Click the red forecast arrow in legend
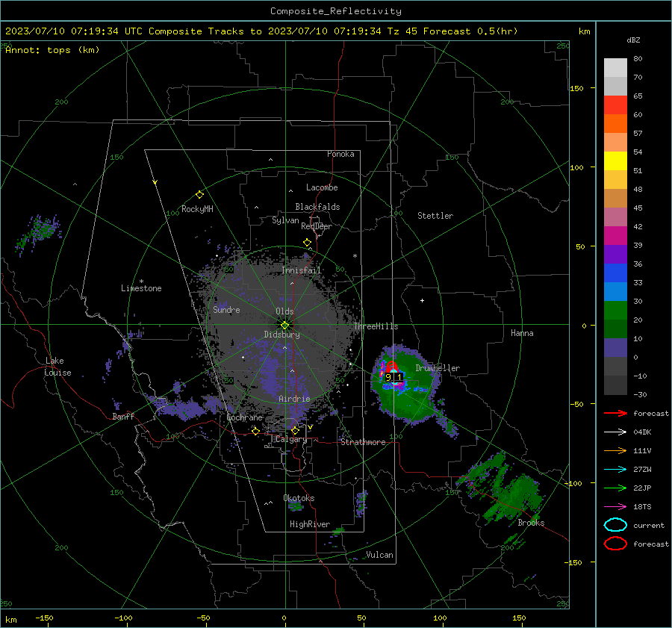The image size is (672, 628). point(615,413)
